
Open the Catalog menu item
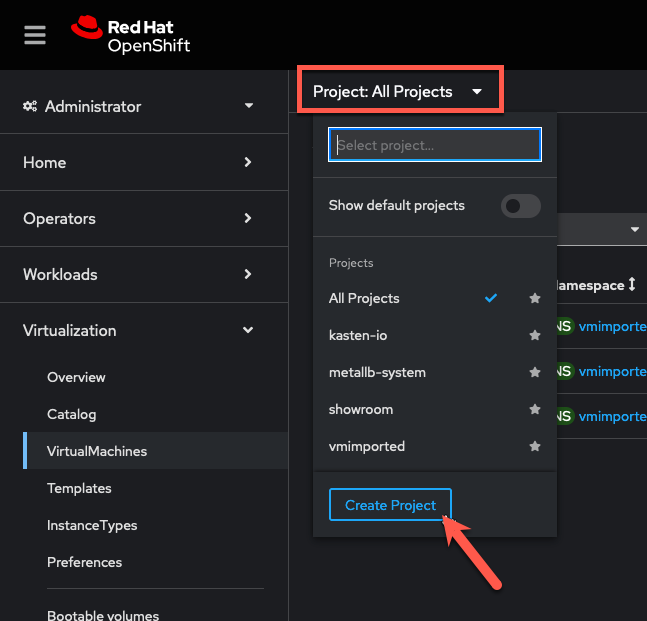tap(72, 414)
